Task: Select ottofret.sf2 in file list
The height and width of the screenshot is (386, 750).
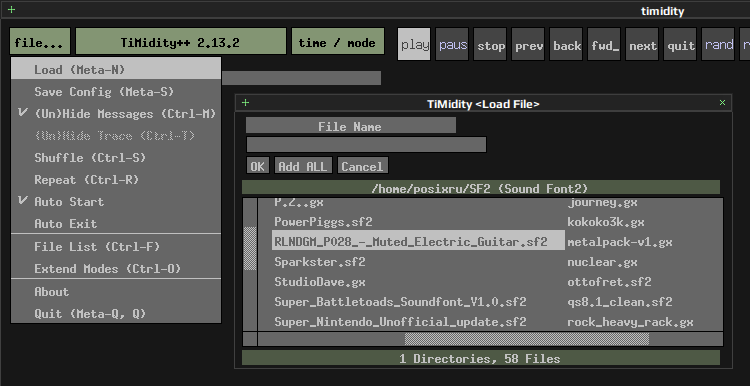Action: [x=609, y=282]
